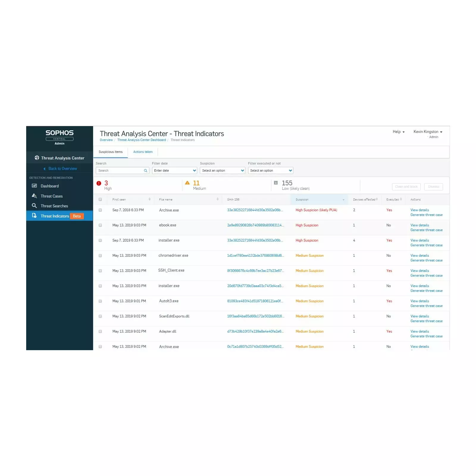This screenshot has height=476, width=476.
Task: Click file name 'Adapter.dll'
Action: pos(167,331)
